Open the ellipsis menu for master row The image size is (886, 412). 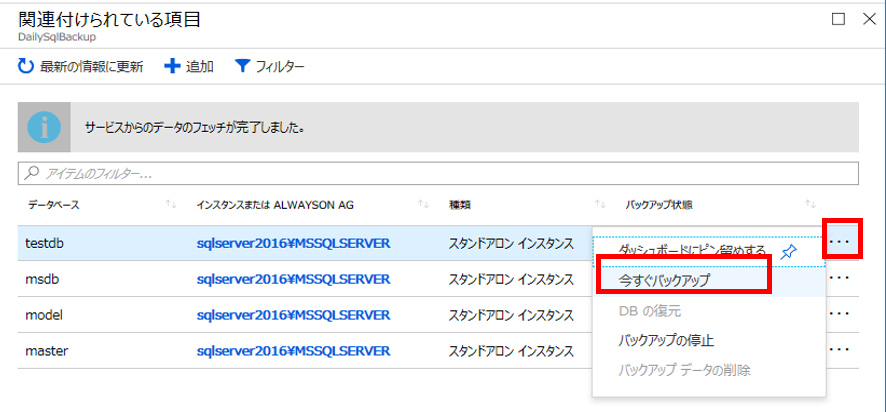[x=840, y=350]
